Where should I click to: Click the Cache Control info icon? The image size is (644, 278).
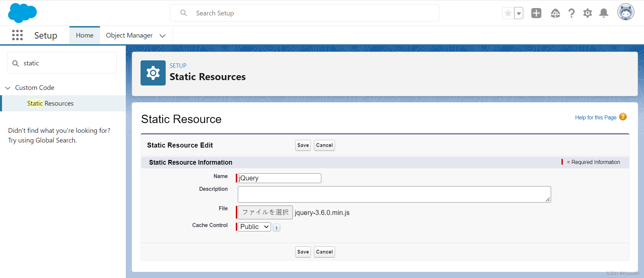pyautogui.click(x=276, y=228)
